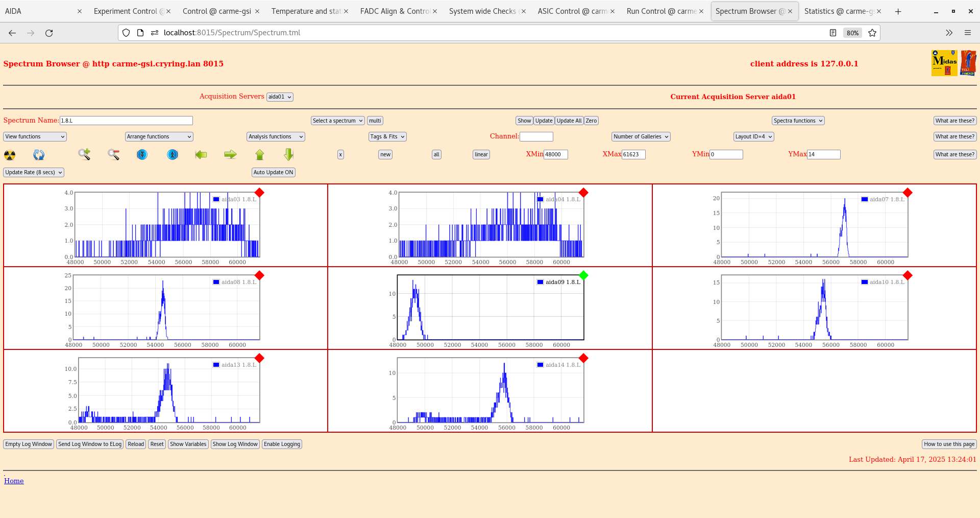
Task: Toggle the Enable Logging button
Action: (282, 444)
